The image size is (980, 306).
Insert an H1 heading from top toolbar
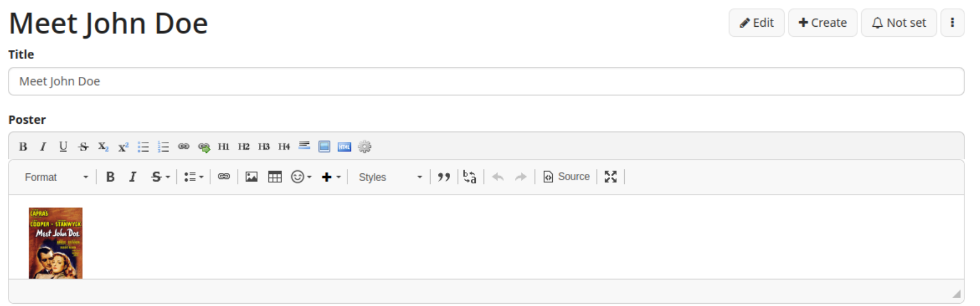[x=224, y=147]
